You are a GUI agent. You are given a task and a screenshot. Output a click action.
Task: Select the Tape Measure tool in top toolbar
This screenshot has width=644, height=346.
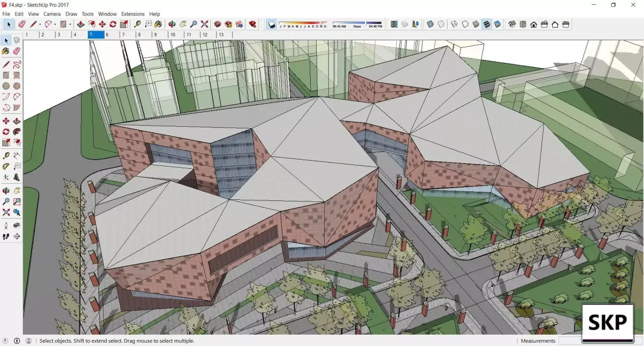tap(137, 24)
